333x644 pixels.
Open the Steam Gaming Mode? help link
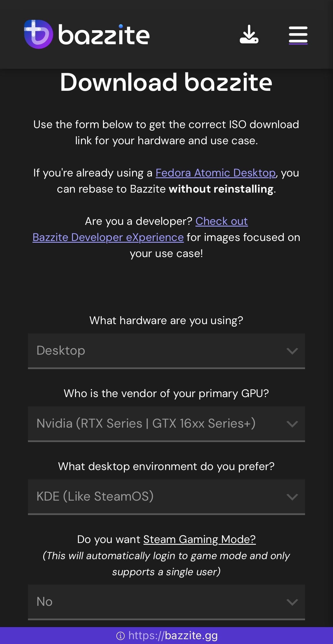click(x=199, y=539)
